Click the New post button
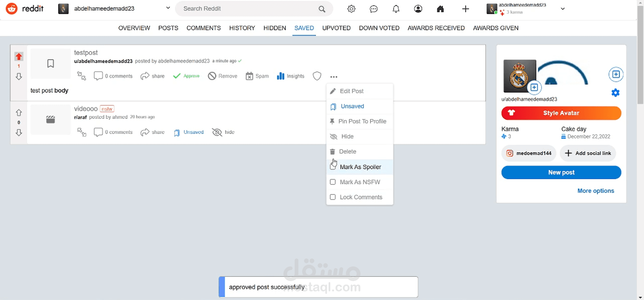 coord(561,172)
